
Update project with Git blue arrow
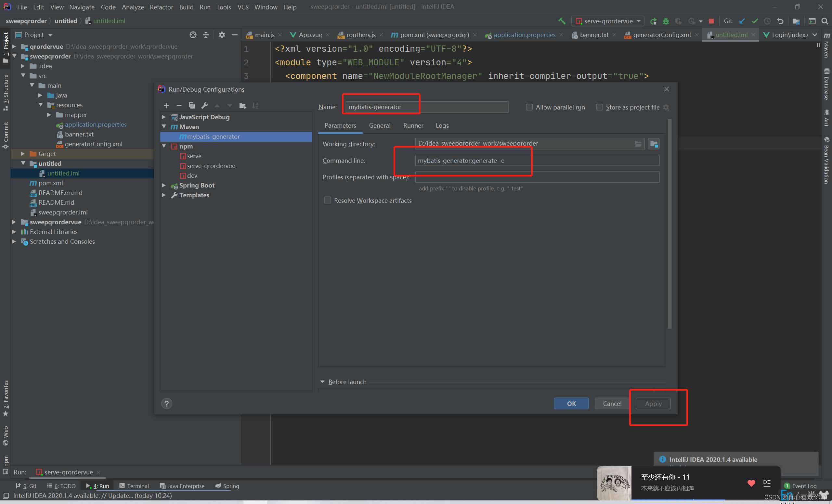point(742,21)
